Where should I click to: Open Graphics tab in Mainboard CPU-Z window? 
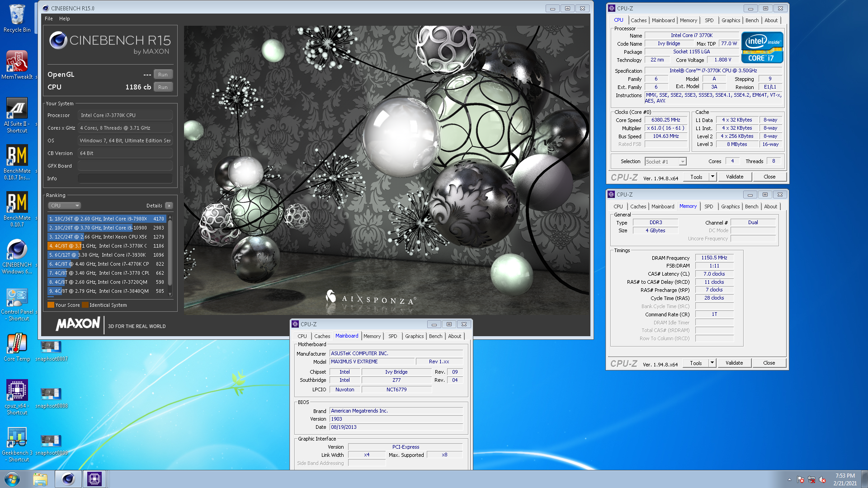pos(415,336)
